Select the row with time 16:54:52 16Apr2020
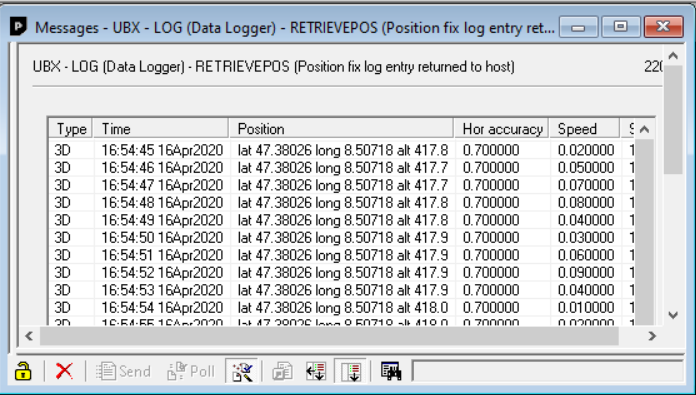Image resolution: width=696 pixels, height=395 pixels. click(x=342, y=273)
